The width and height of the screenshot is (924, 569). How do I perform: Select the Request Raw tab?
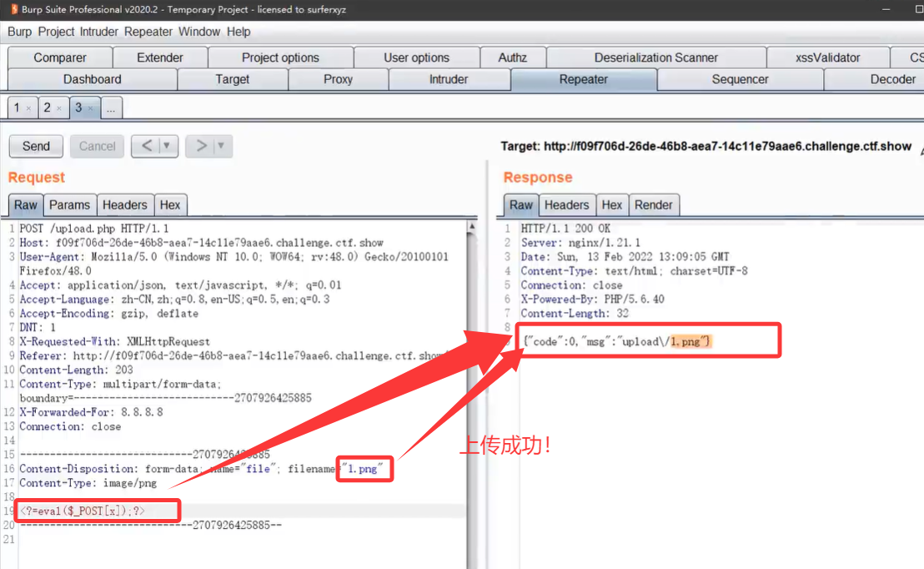pos(25,205)
